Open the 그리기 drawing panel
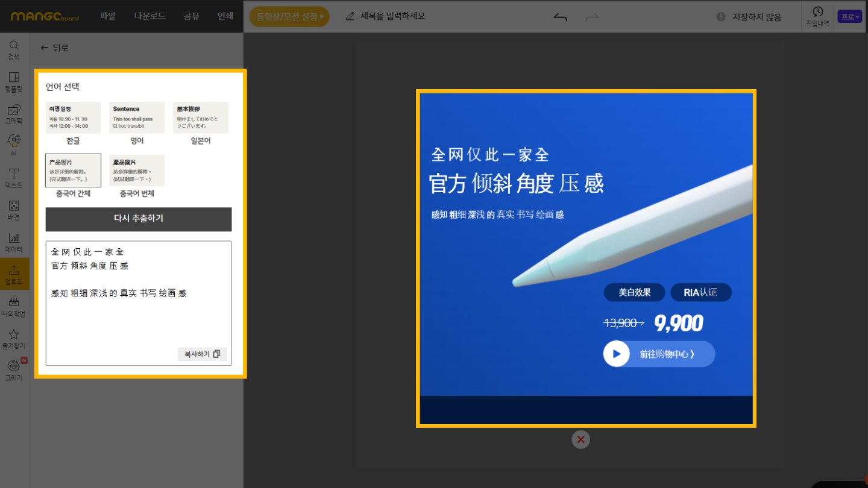Image resolution: width=868 pixels, height=488 pixels. [x=14, y=371]
